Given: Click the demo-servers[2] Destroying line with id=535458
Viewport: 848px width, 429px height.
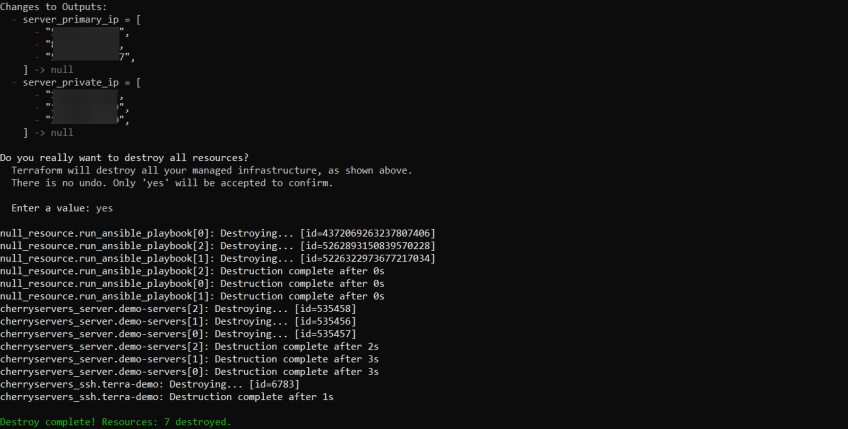Looking at the screenshot, I should click(177, 309).
